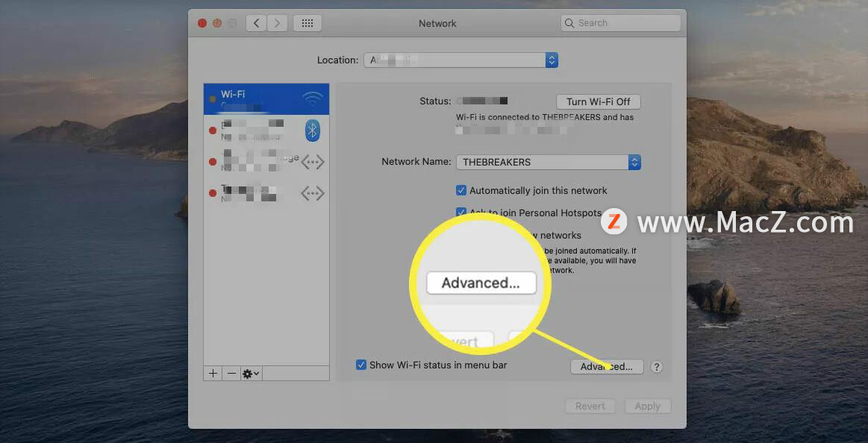Open the gear action menu under service list
The height and width of the screenshot is (443, 868).
pos(251,374)
